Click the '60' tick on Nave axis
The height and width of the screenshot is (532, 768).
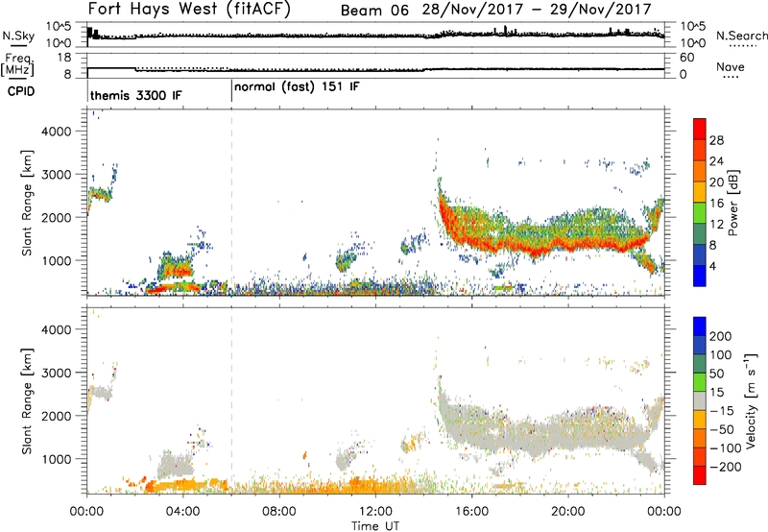[687, 58]
